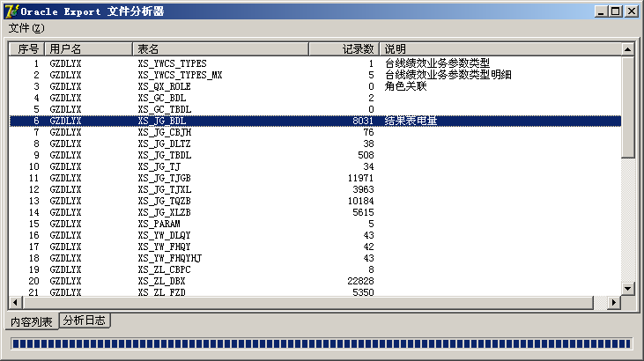This screenshot has height=361, width=644.
Task: Select table row XS_YWCS_TYPES_MX
Action: pyautogui.click(x=315, y=75)
